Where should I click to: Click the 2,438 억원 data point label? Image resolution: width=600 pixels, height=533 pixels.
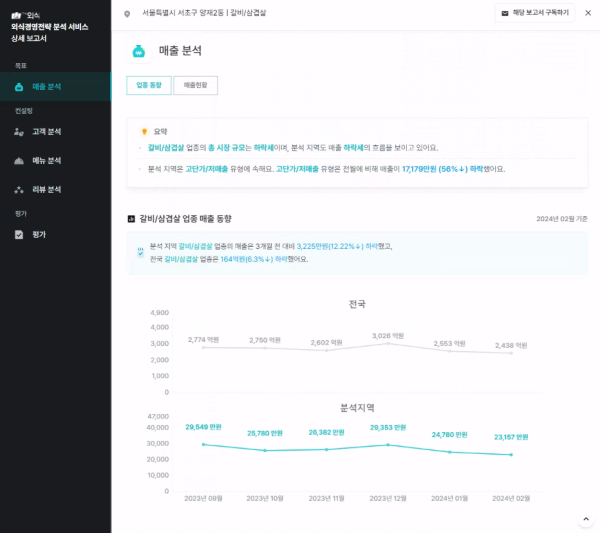coord(511,346)
